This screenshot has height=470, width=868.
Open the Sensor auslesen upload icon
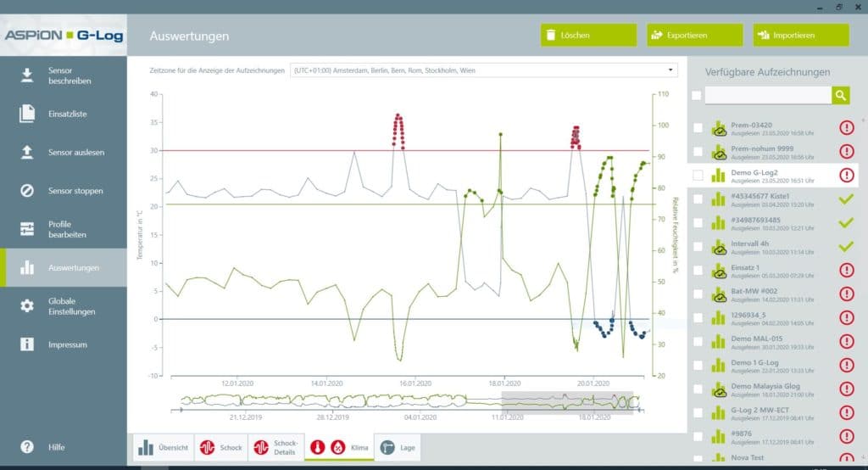point(26,152)
